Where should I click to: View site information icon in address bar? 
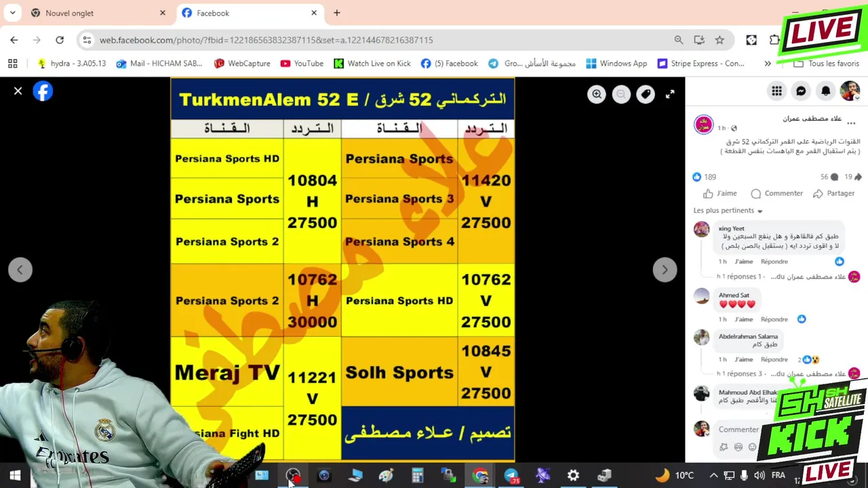click(87, 40)
